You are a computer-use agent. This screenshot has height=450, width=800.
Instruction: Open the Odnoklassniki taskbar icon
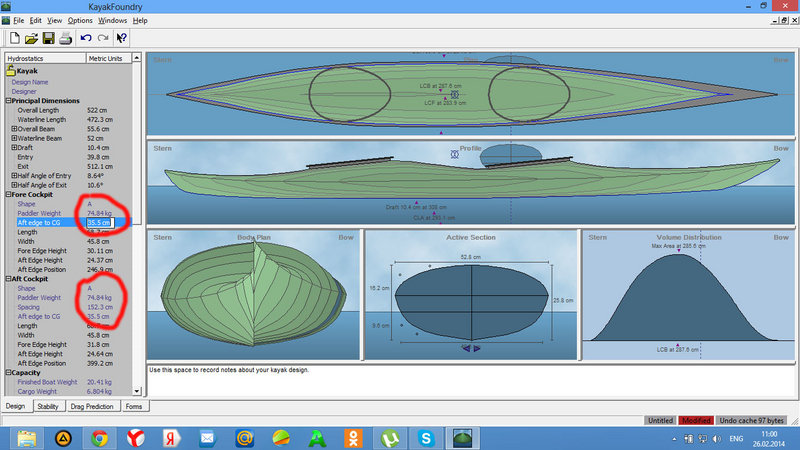click(353, 438)
